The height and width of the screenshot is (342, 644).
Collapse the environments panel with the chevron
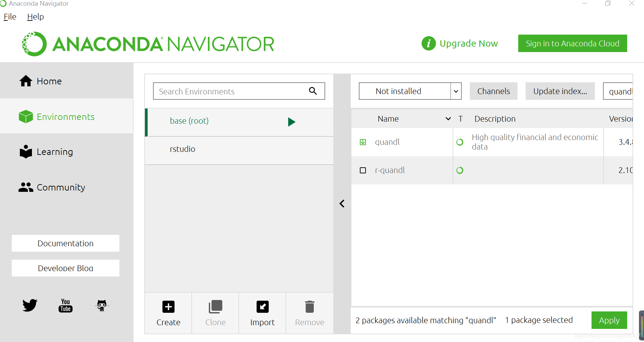pyautogui.click(x=342, y=204)
